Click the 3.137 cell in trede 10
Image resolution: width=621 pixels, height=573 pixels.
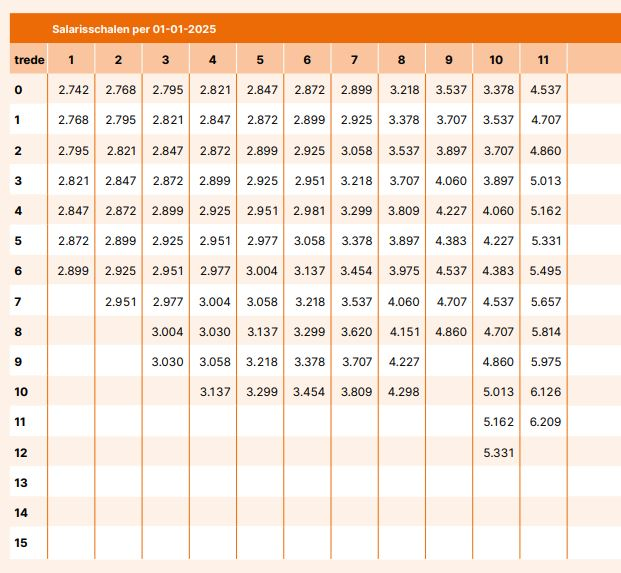tap(215, 392)
